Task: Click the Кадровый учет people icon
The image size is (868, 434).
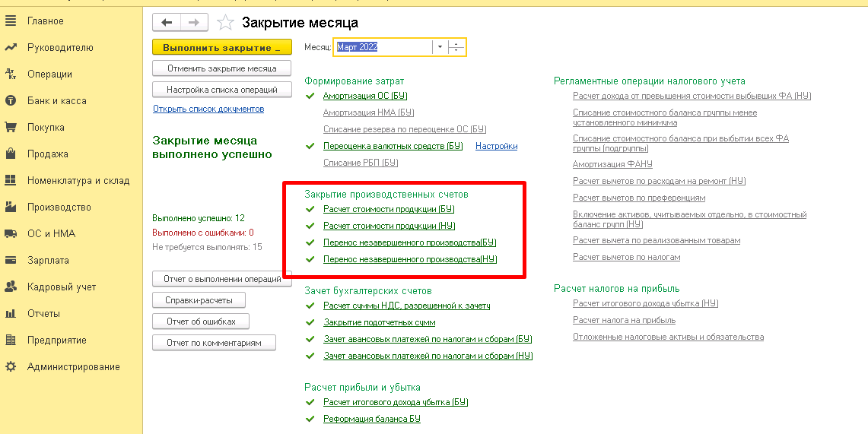Action: 11,287
